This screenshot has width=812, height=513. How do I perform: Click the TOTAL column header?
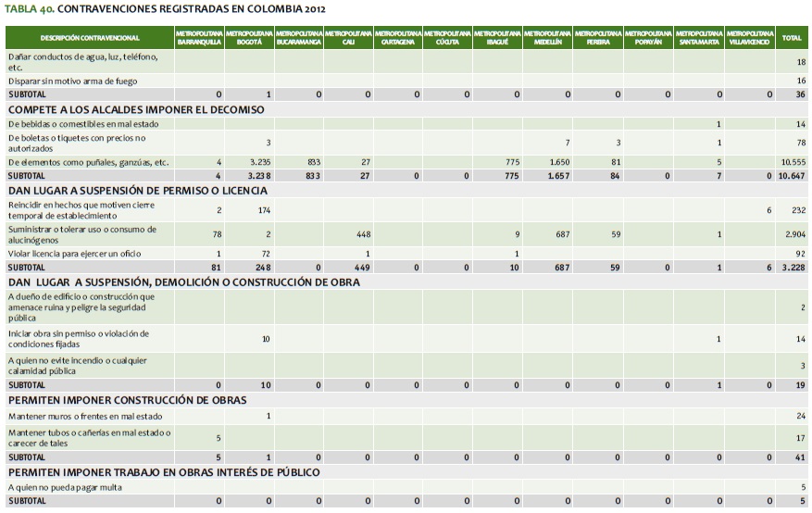click(x=792, y=38)
